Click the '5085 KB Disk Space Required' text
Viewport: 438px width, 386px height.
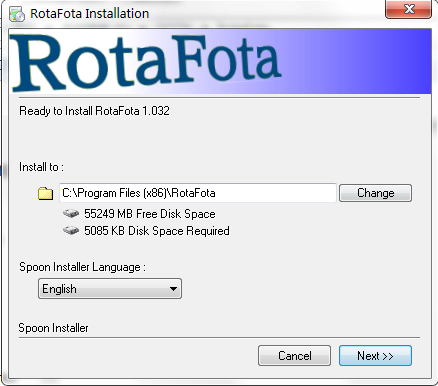pyautogui.click(x=157, y=231)
